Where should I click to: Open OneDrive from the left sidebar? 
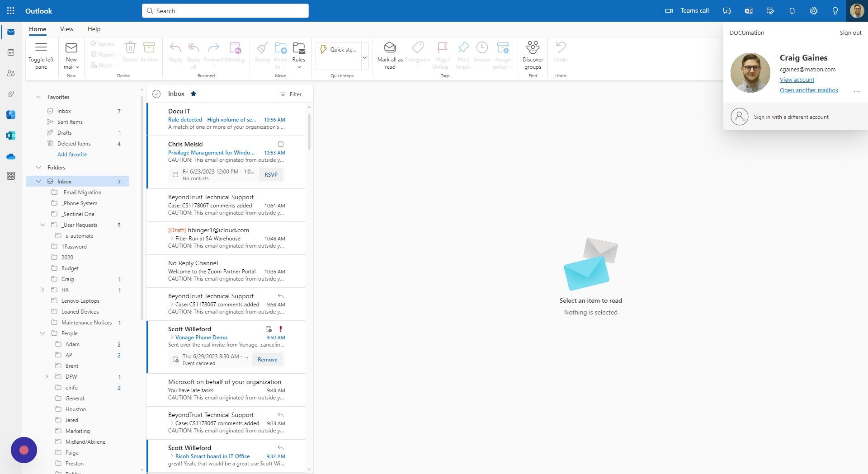(x=11, y=156)
